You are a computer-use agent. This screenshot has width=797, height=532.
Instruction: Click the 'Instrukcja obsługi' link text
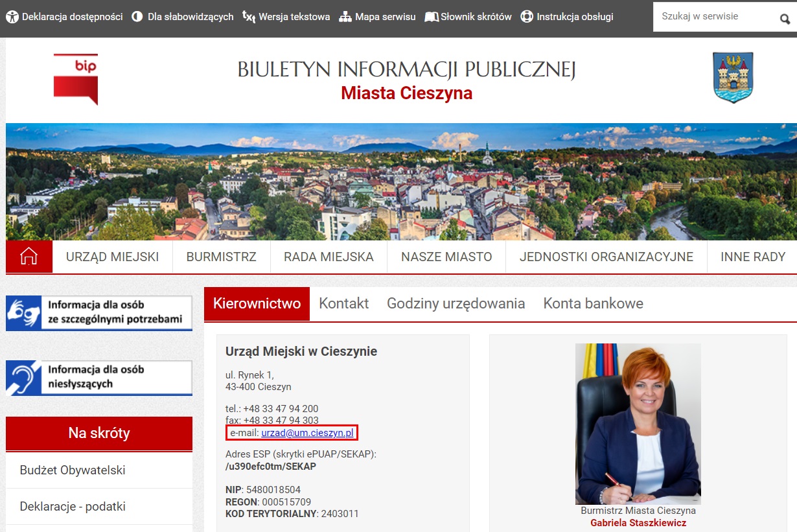pos(575,17)
